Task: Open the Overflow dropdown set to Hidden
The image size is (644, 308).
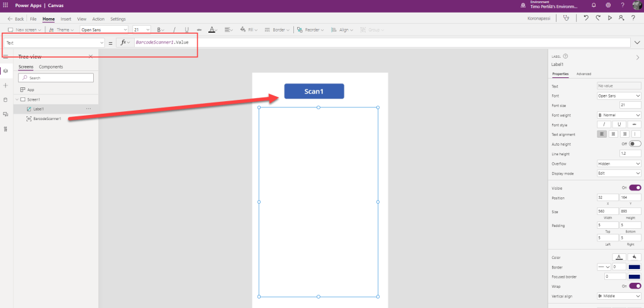Action: coord(619,163)
